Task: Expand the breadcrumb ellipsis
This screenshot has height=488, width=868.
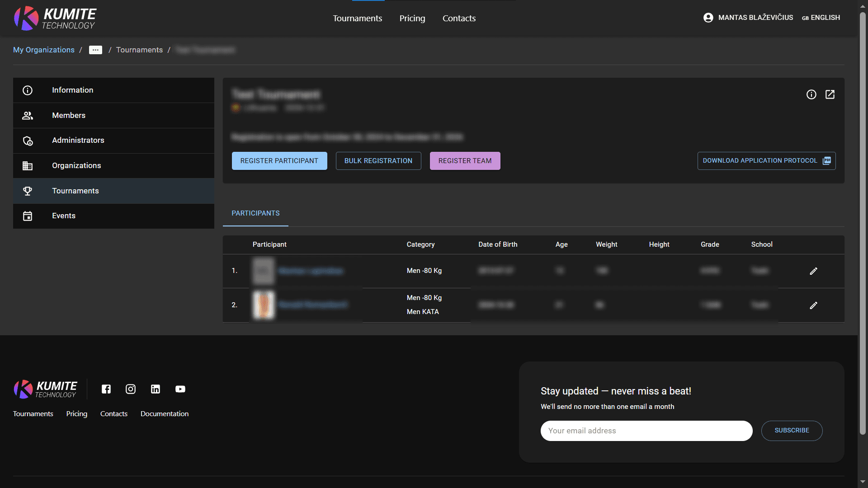Action: click(x=95, y=50)
